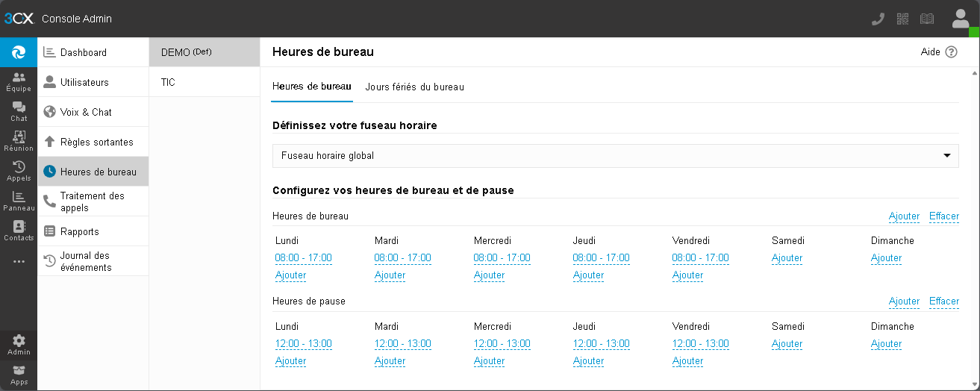Open the Fuseau horaire global dropdown
The height and width of the screenshot is (391, 980).
(616, 156)
